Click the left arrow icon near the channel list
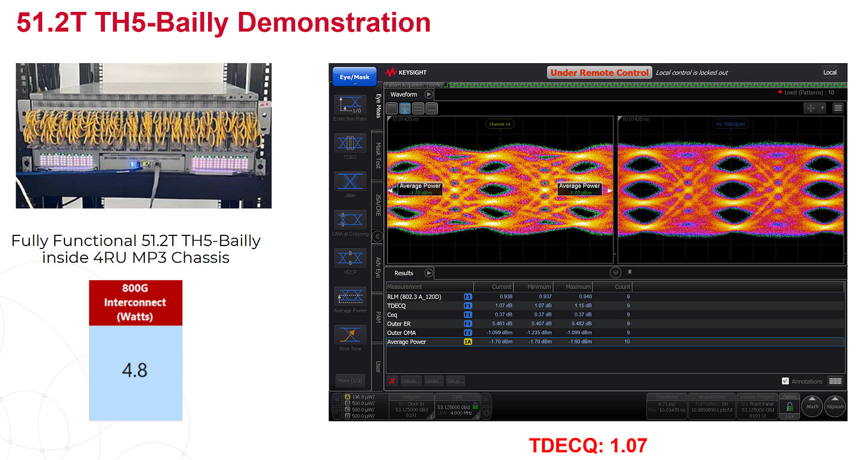Screen dimensions: 868x460 click(x=337, y=400)
